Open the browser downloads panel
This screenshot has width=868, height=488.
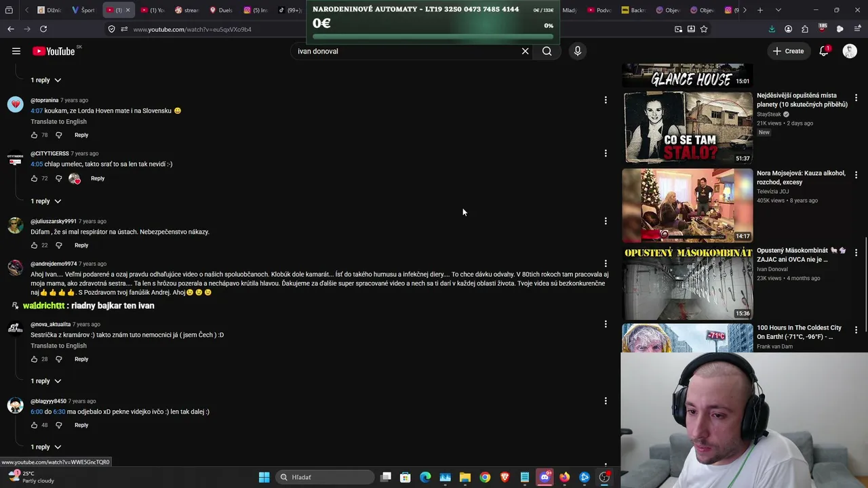click(772, 29)
